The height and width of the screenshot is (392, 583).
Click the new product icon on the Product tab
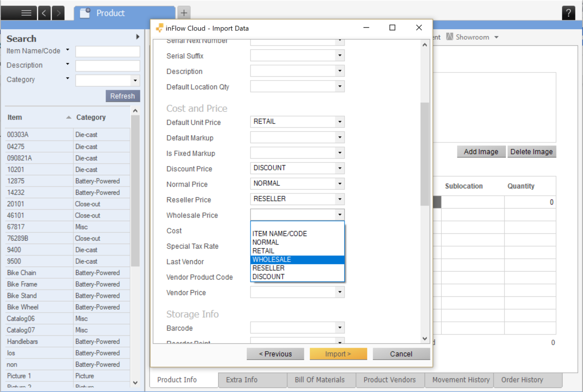pyautogui.click(x=85, y=13)
